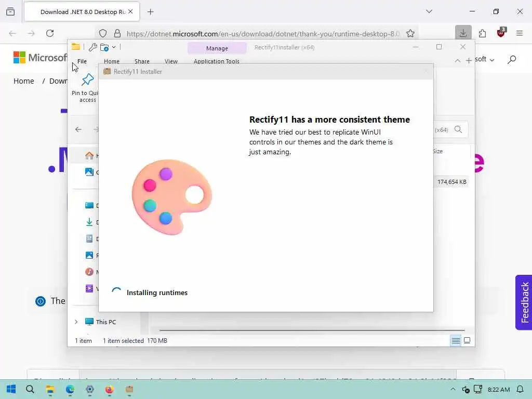Click the New folder quick access icon
The height and width of the screenshot is (399, 532).
pyautogui.click(x=104, y=47)
